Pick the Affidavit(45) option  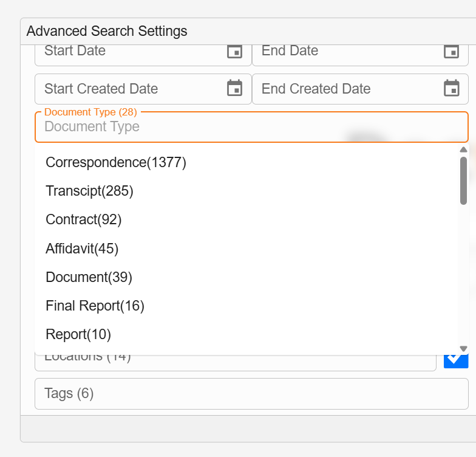click(82, 249)
